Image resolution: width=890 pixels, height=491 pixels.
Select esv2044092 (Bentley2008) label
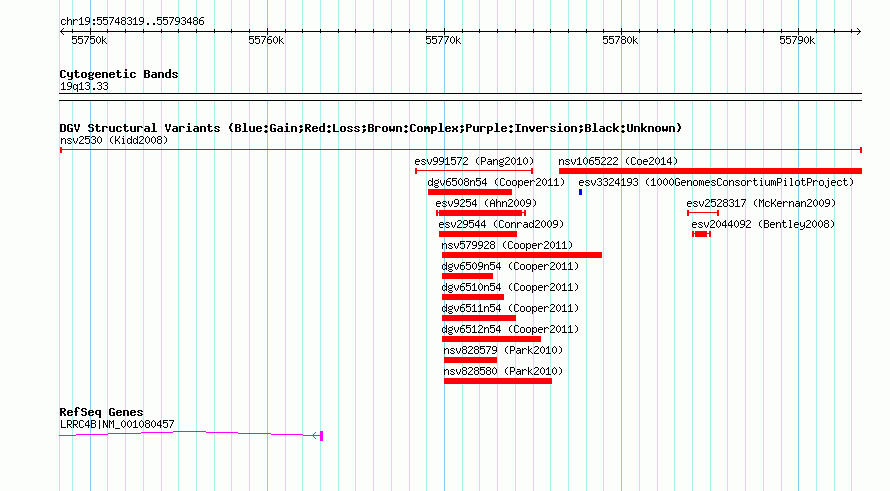tap(763, 224)
